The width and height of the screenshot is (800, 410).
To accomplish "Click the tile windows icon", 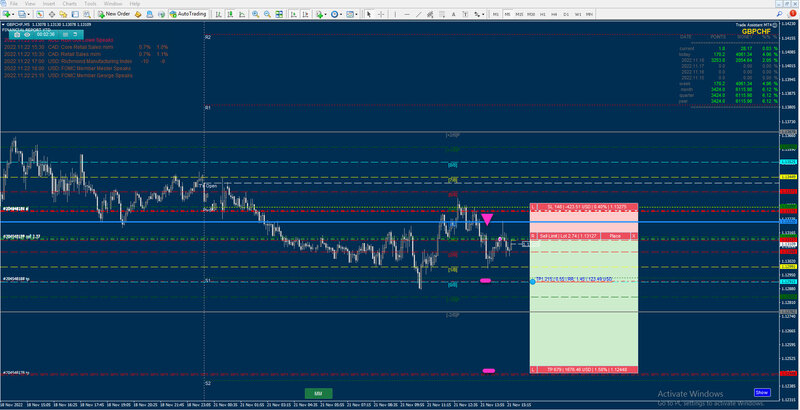I will 279,14.
